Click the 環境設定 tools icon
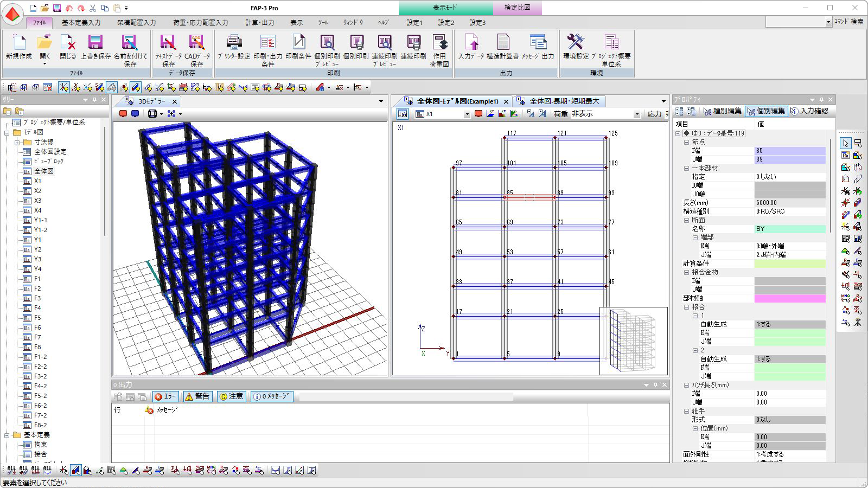This screenshot has width=868, height=488. click(x=576, y=47)
